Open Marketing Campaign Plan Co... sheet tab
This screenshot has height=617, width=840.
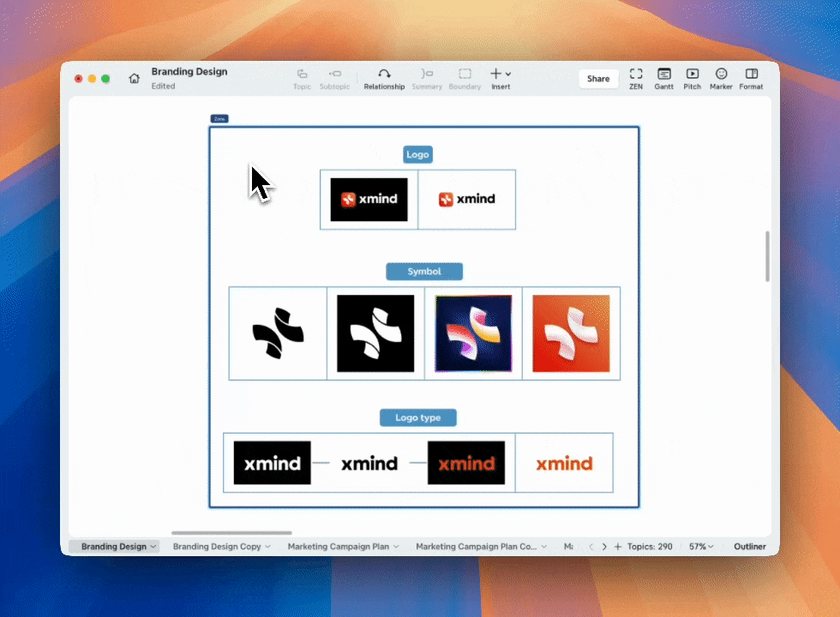477,547
